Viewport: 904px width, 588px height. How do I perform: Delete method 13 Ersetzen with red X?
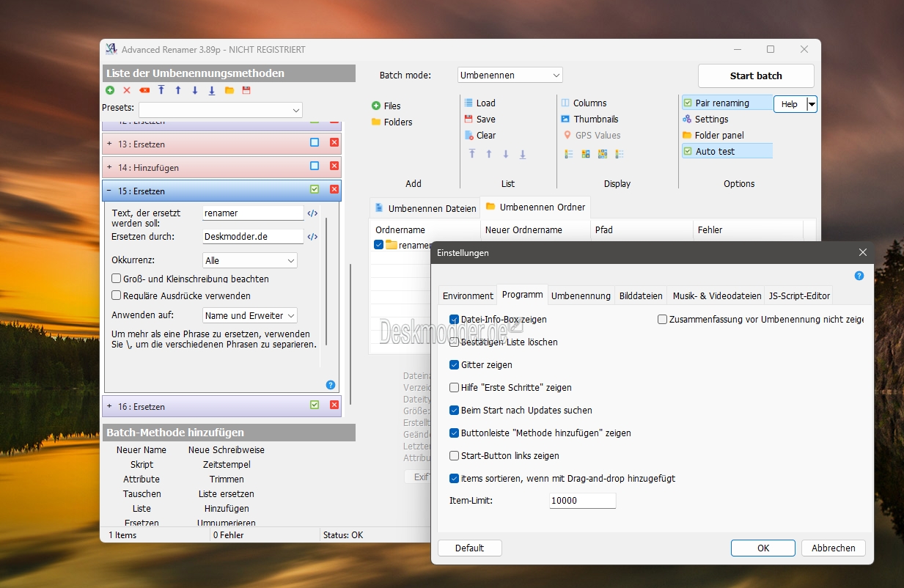point(334,143)
